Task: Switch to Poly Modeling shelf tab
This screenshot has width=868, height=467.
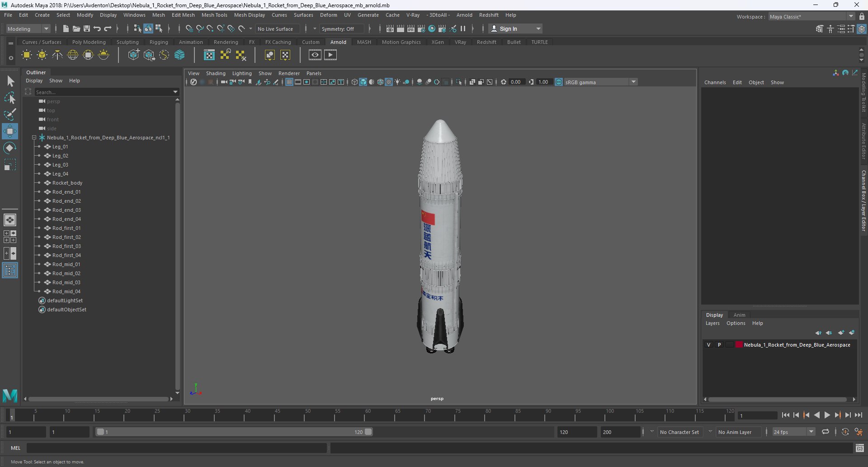Action: [x=89, y=42]
